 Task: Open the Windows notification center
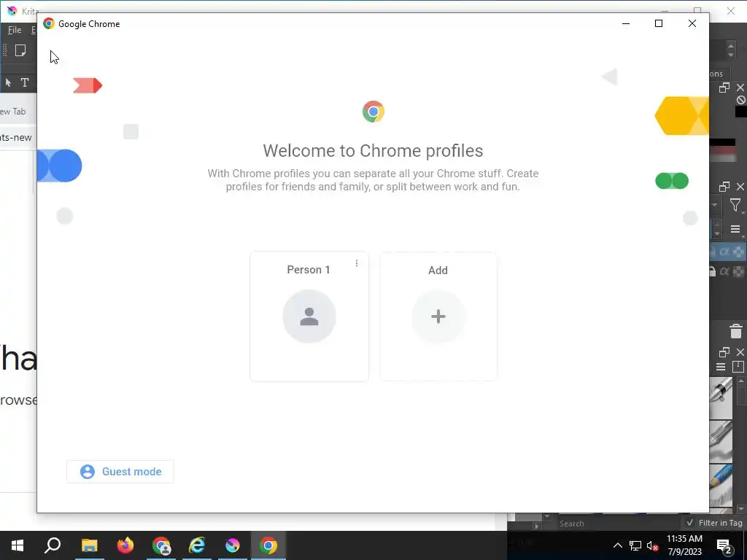(724, 545)
